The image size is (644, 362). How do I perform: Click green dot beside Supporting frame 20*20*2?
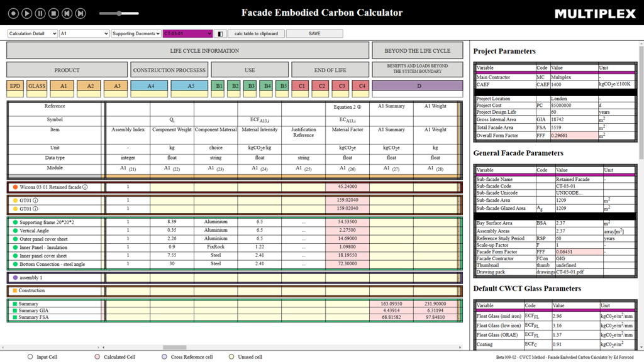coord(15,222)
